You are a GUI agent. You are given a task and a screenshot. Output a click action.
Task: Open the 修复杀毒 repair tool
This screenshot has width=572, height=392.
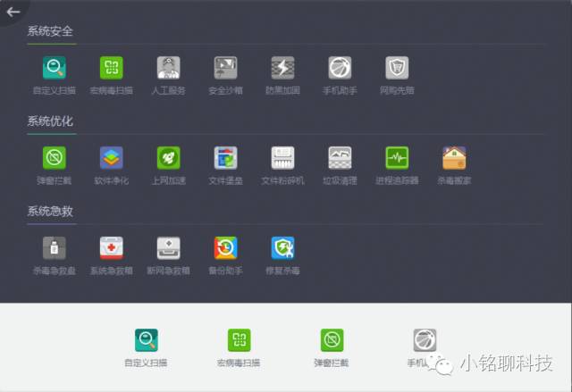pos(282,248)
